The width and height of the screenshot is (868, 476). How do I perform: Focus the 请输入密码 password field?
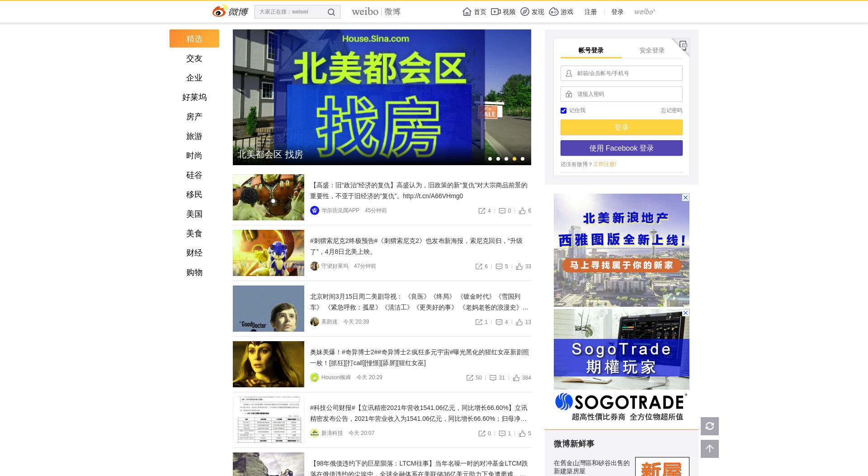[622, 94]
